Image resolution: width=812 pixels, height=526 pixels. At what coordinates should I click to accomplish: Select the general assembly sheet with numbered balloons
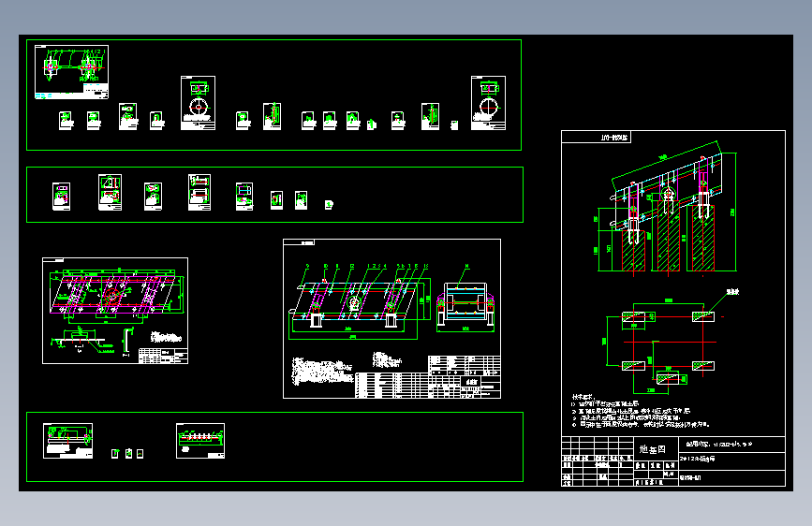click(x=392, y=318)
